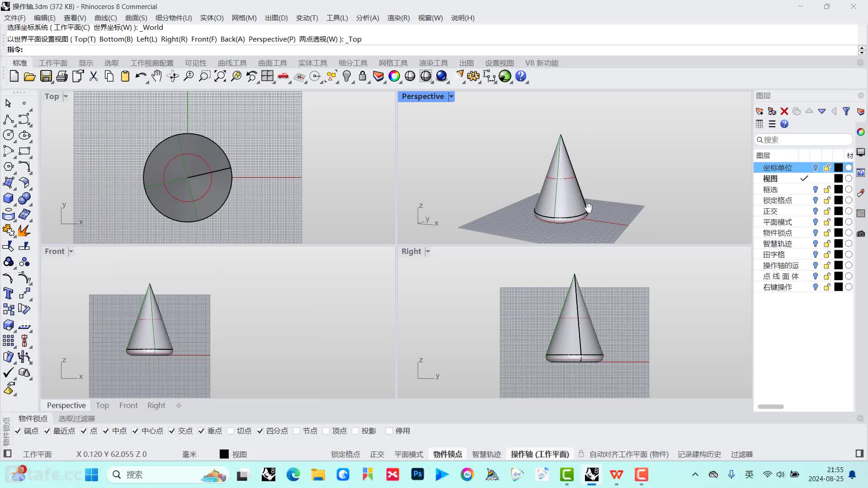
Task: Click the layers panel horizontal scrollbar
Action: pyautogui.click(x=771, y=407)
